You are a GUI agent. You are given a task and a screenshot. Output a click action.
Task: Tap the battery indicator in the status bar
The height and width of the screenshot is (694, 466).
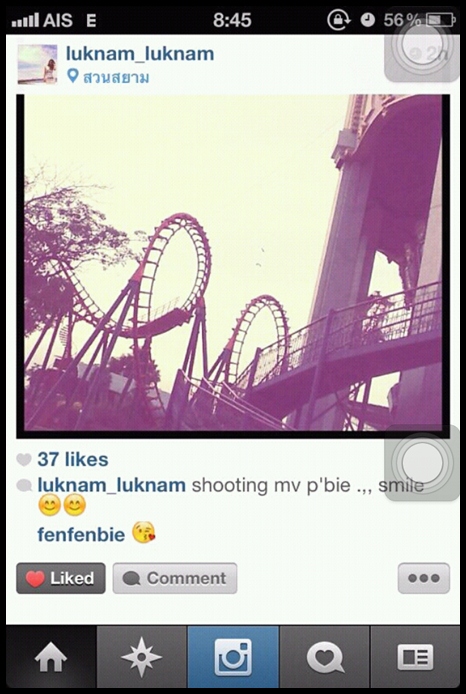440,20
